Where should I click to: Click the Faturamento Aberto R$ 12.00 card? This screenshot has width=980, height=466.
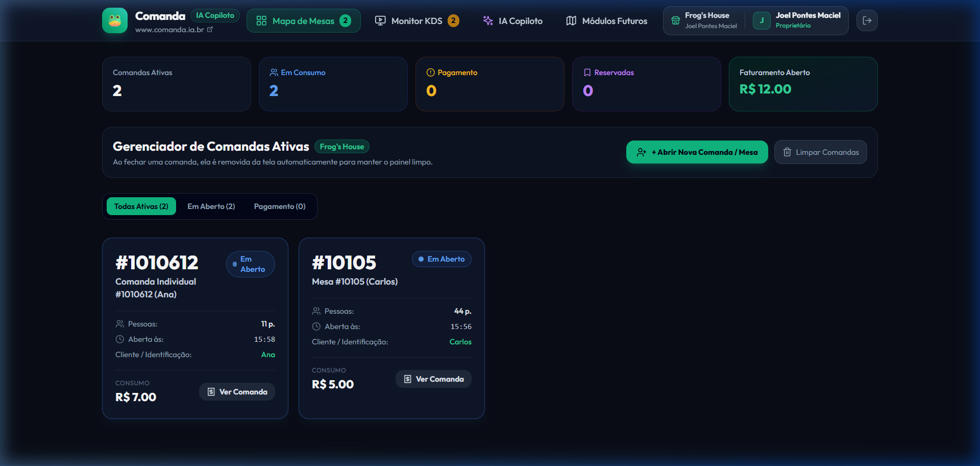coord(803,84)
